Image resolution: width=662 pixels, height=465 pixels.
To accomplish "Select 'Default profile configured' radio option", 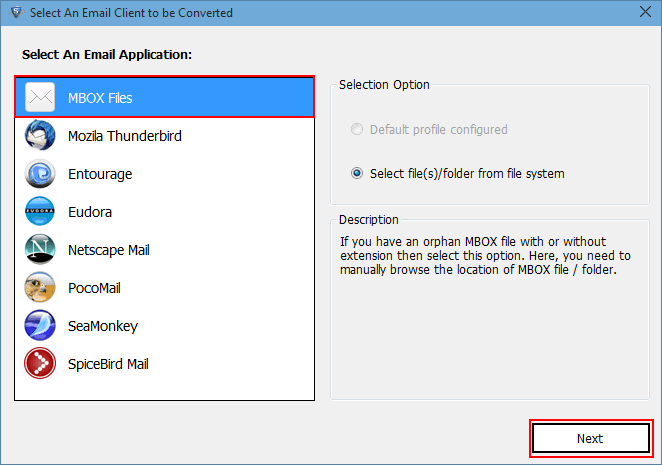I will click(356, 130).
